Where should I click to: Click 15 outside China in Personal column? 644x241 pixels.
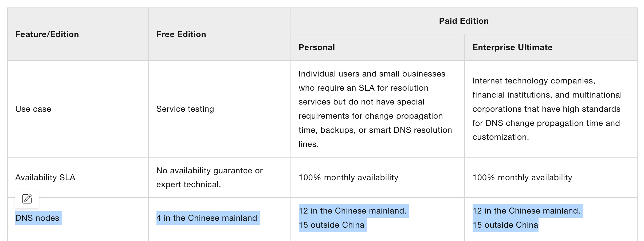point(331,225)
